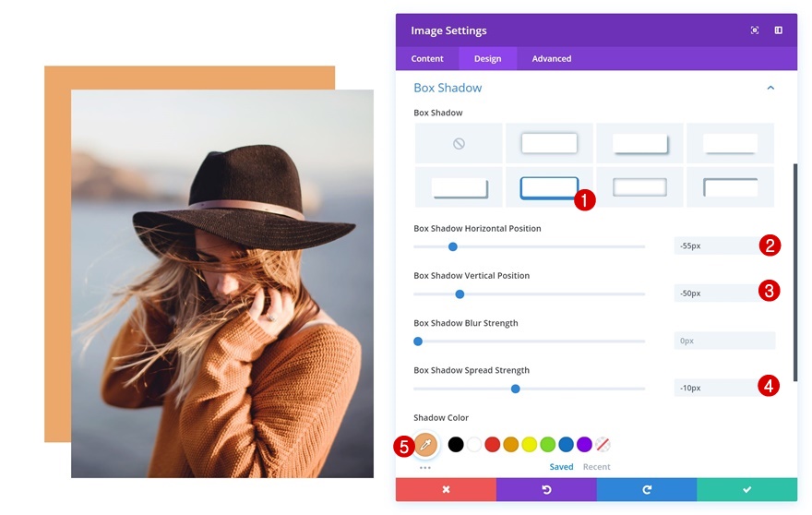Click the Horizontal Position slider handle

coord(453,246)
